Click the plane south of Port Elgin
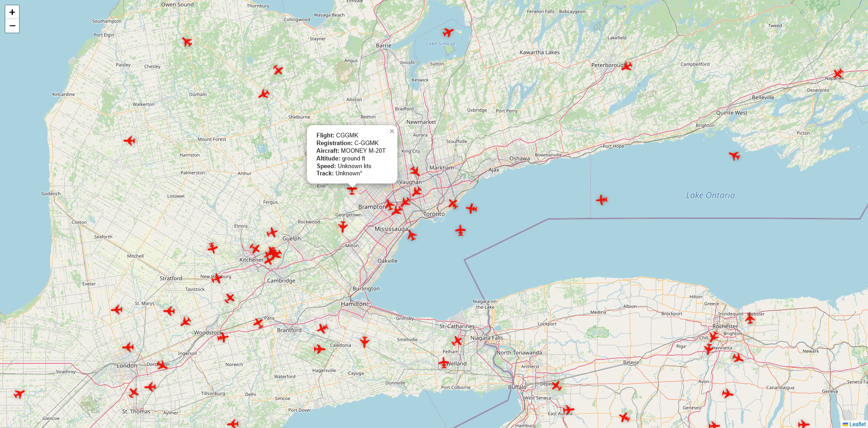 [x=187, y=42]
